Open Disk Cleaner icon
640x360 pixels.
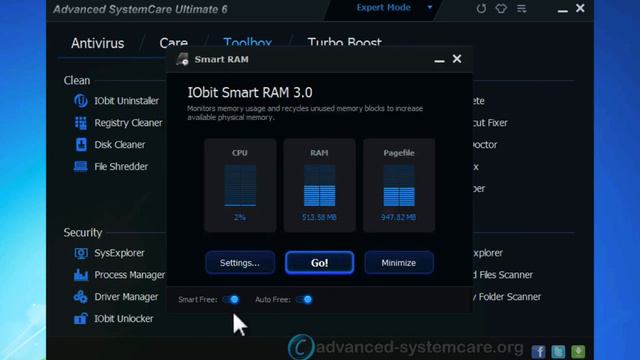coord(81,144)
